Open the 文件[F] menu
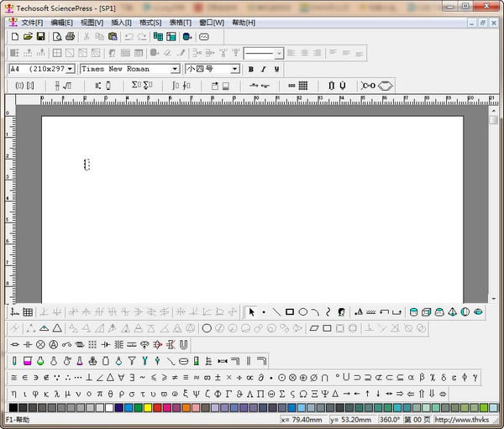Screen dimensions: 504x429 (x=32, y=22)
